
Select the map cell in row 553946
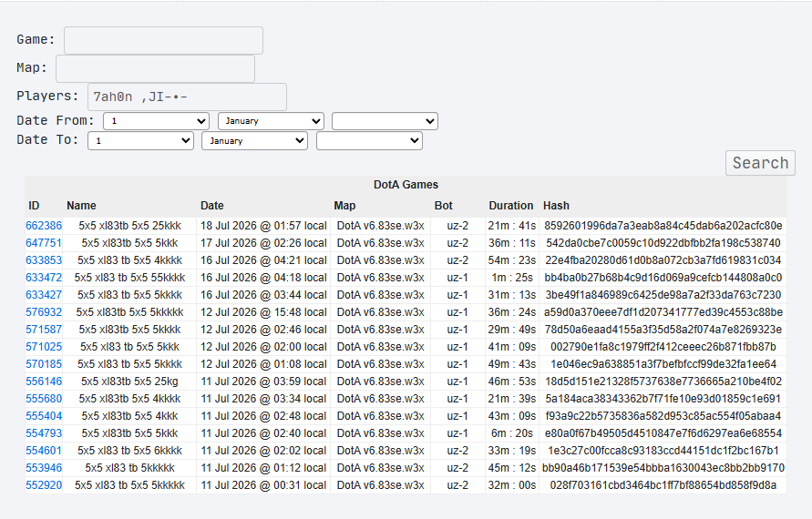[381, 468]
